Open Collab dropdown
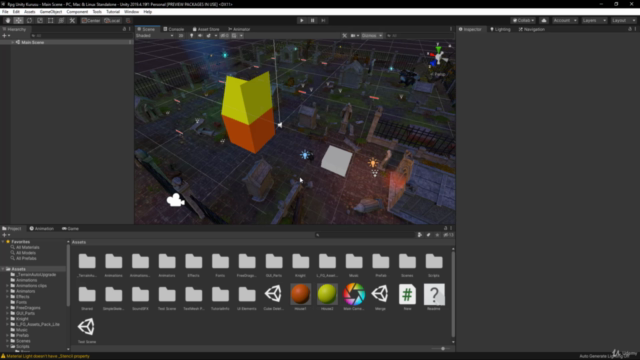 point(523,20)
